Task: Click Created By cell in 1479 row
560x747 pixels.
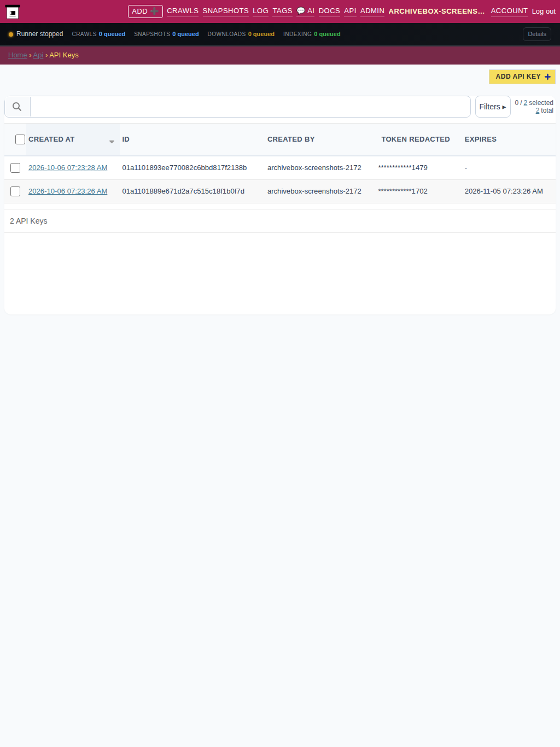Action: click(314, 168)
